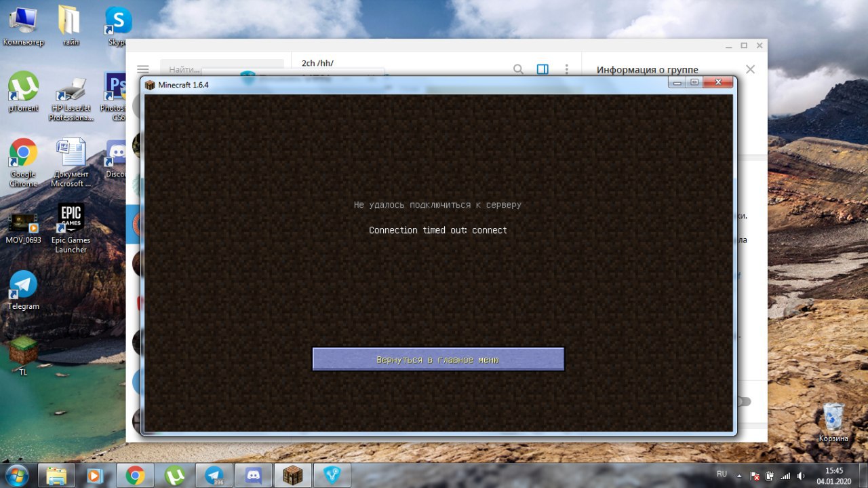Viewport: 868px width, 488px height.
Task: Minimize the Minecraft 1.6.4 window
Action: click(x=677, y=82)
